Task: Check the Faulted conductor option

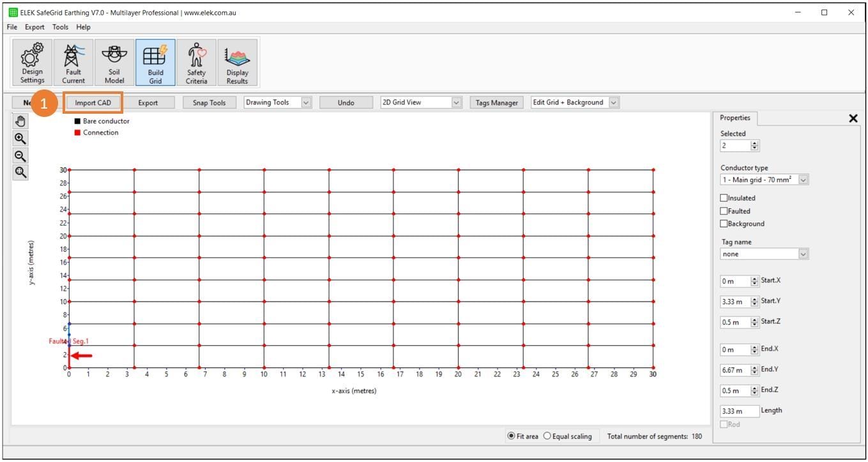Action: [x=725, y=210]
